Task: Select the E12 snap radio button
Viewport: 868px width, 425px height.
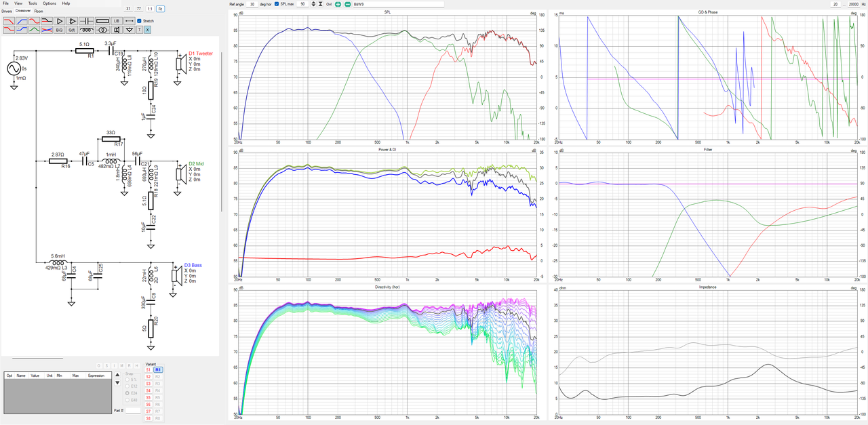Action: pos(127,386)
